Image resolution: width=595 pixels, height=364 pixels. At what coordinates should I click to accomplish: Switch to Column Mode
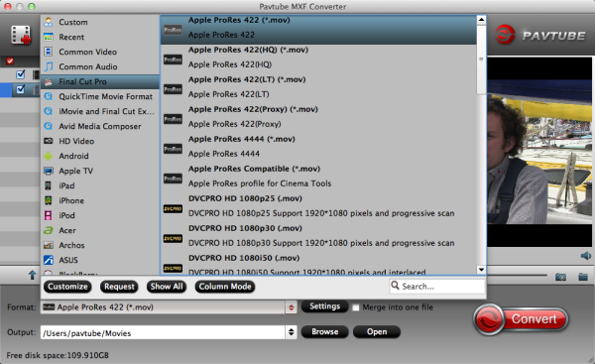click(x=225, y=287)
